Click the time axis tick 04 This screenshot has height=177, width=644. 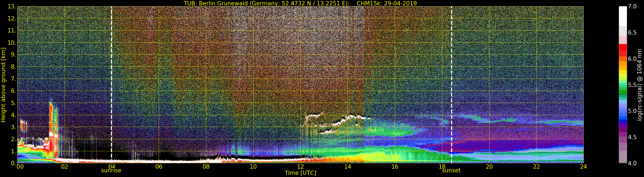pyautogui.click(x=112, y=166)
